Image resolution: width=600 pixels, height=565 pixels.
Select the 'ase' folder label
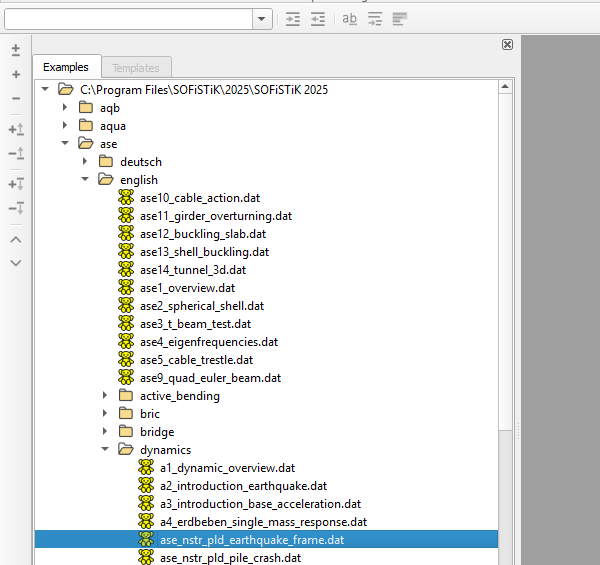pyautogui.click(x=109, y=144)
